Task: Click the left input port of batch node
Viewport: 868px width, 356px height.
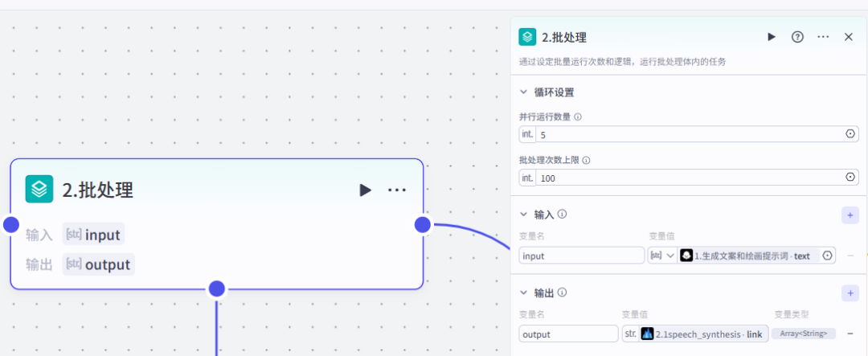Action: [x=11, y=225]
